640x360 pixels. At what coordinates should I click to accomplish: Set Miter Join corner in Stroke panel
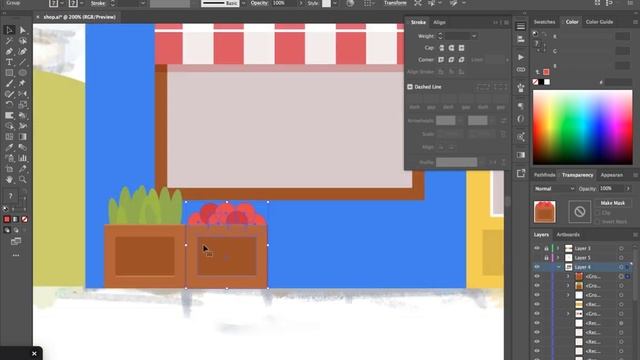click(x=441, y=60)
